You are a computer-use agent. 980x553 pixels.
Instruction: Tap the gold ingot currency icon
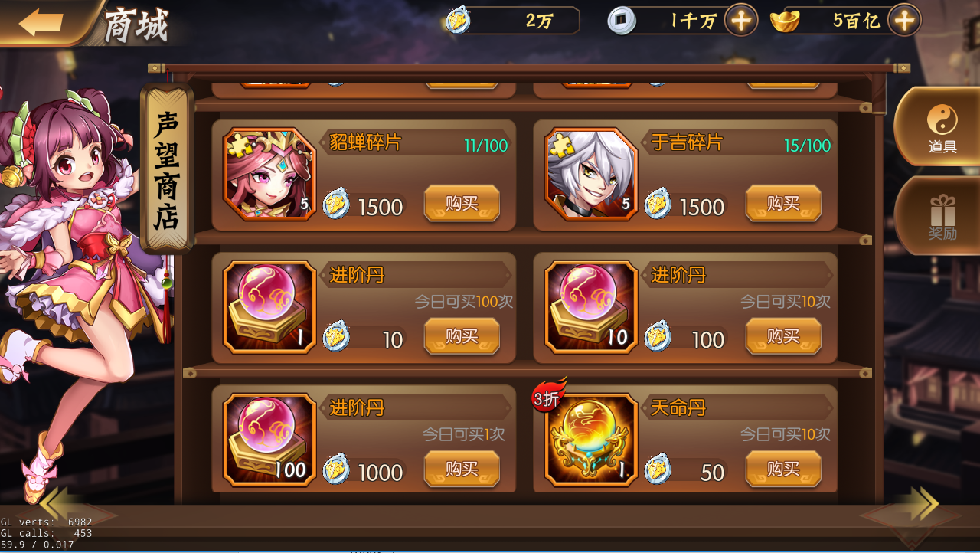click(x=785, y=21)
